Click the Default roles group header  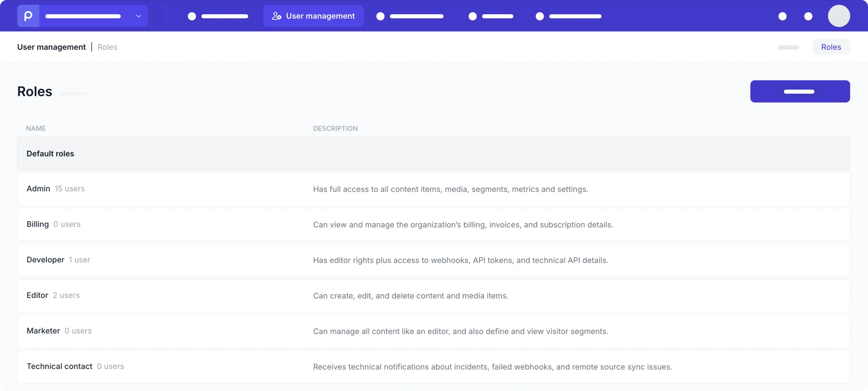tap(434, 153)
